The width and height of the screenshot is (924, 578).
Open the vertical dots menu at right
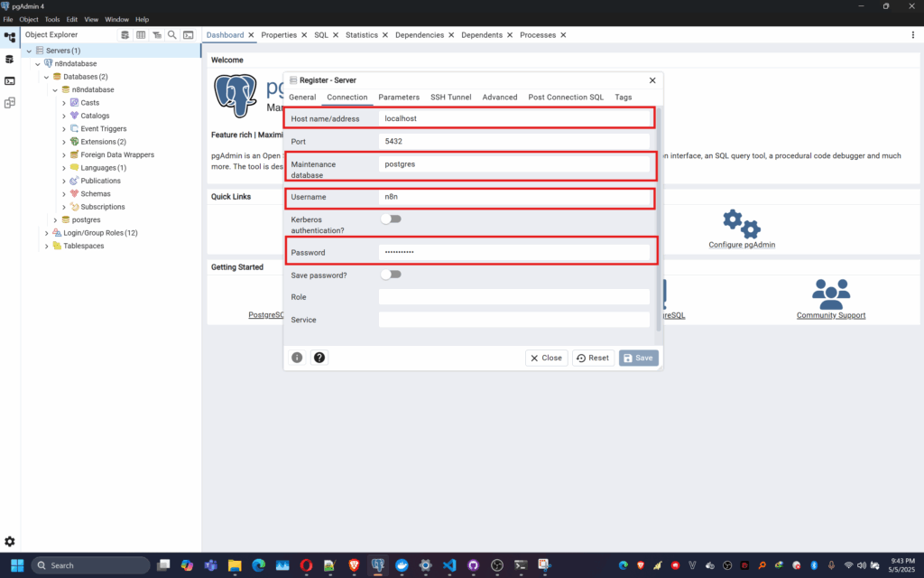(913, 35)
